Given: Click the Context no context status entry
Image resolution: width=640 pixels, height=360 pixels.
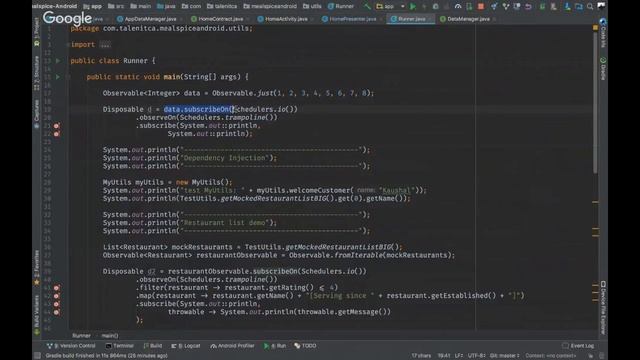Looking at the screenshot, I should [551, 356].
